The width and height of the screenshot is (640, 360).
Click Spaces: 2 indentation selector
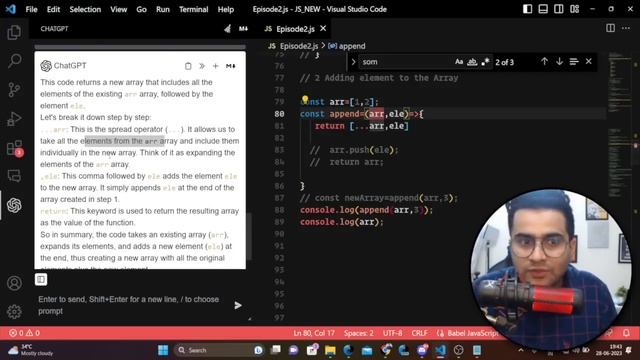(358, 333)
